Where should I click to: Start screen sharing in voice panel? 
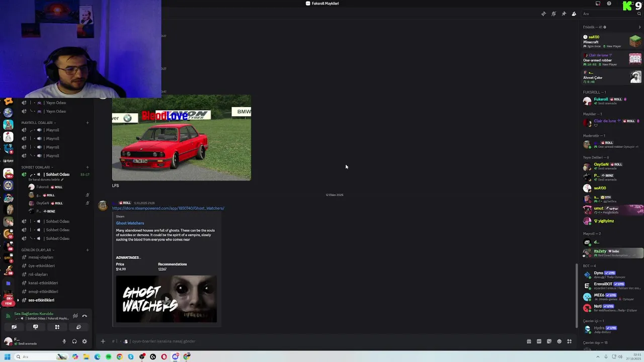coord(36,327)
